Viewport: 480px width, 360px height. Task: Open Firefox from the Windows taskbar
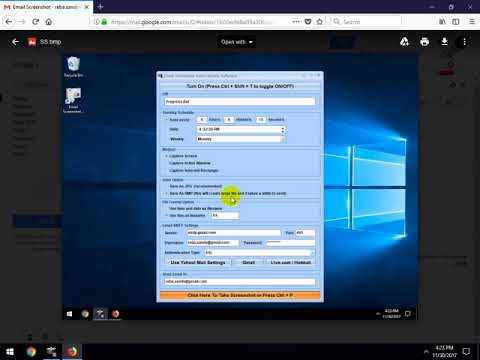point(72,352)
